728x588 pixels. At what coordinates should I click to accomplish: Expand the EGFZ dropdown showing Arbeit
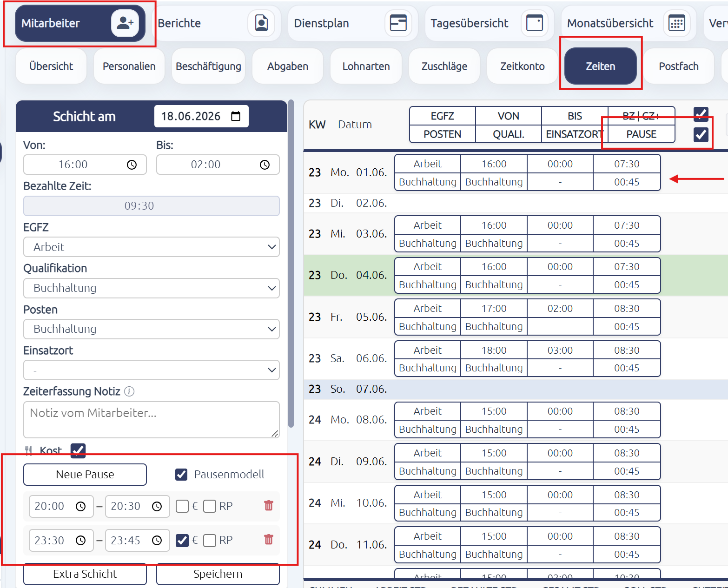click(152, 247)
